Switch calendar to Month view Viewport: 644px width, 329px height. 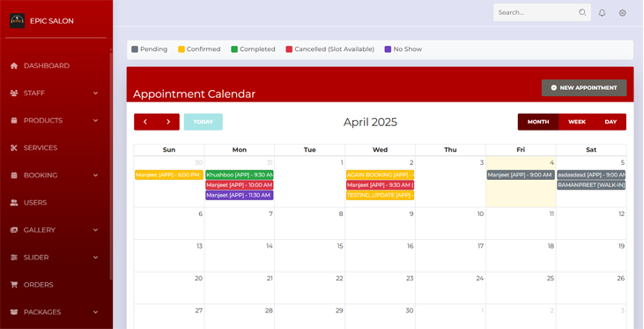point(538,122)
